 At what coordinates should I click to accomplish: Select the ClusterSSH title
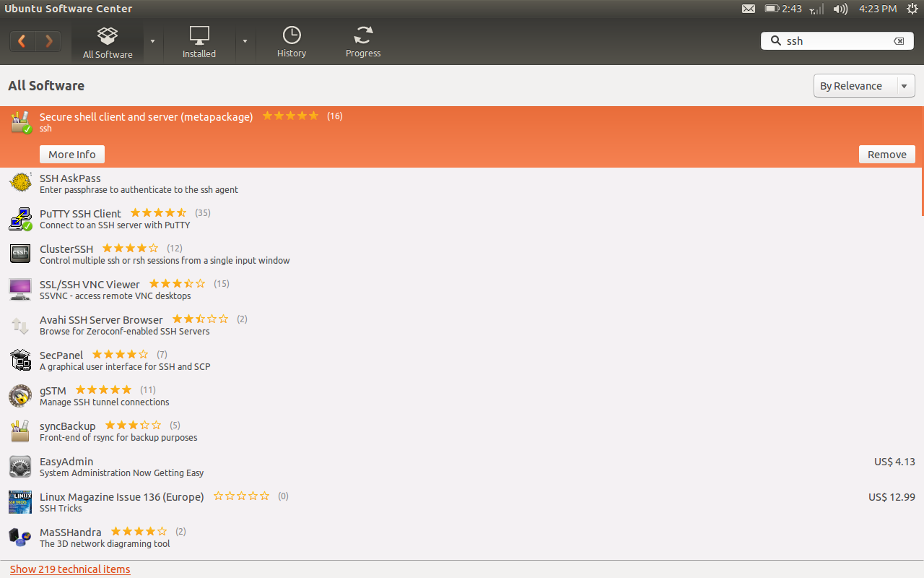click(66, 249)
